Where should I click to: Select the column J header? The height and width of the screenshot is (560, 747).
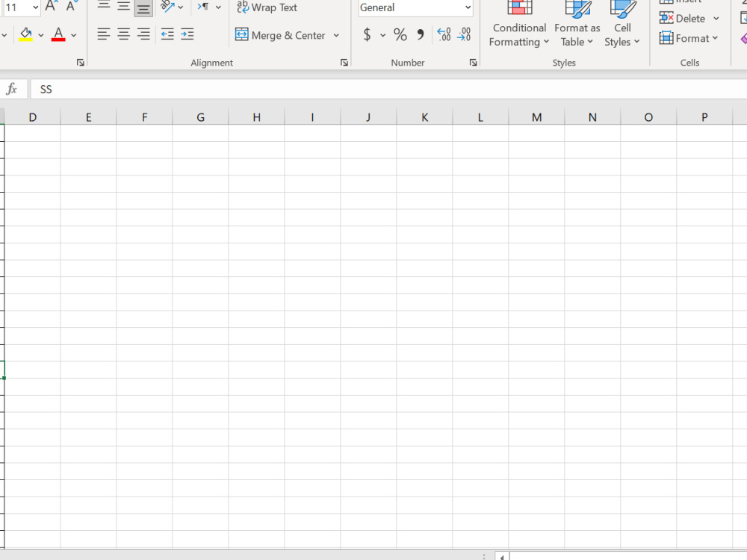(x=368, y=117)
